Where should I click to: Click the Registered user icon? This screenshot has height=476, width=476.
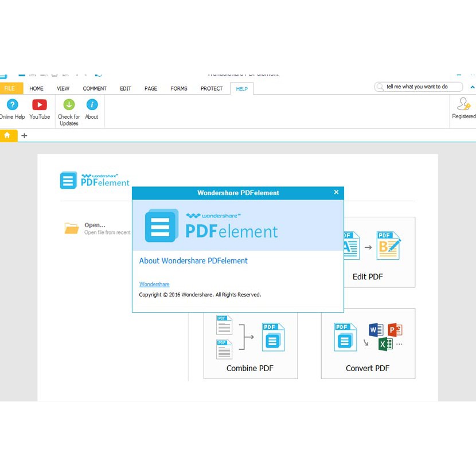463,105
